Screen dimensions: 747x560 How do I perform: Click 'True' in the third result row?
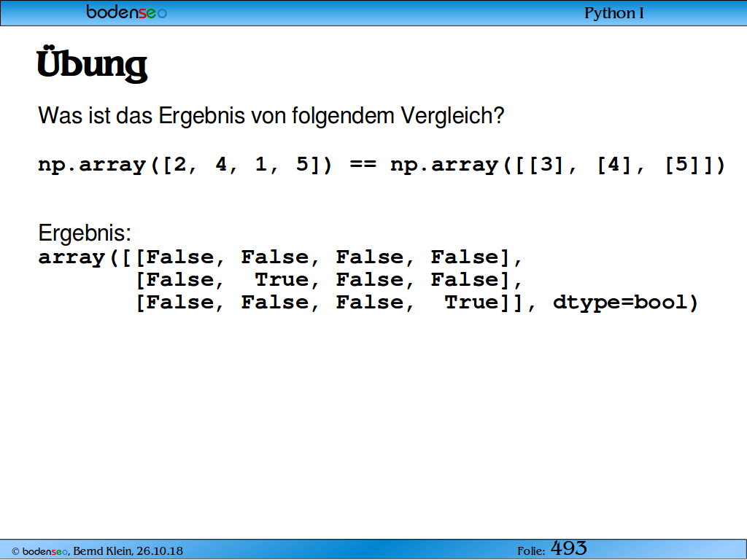[x=472, y=303]
